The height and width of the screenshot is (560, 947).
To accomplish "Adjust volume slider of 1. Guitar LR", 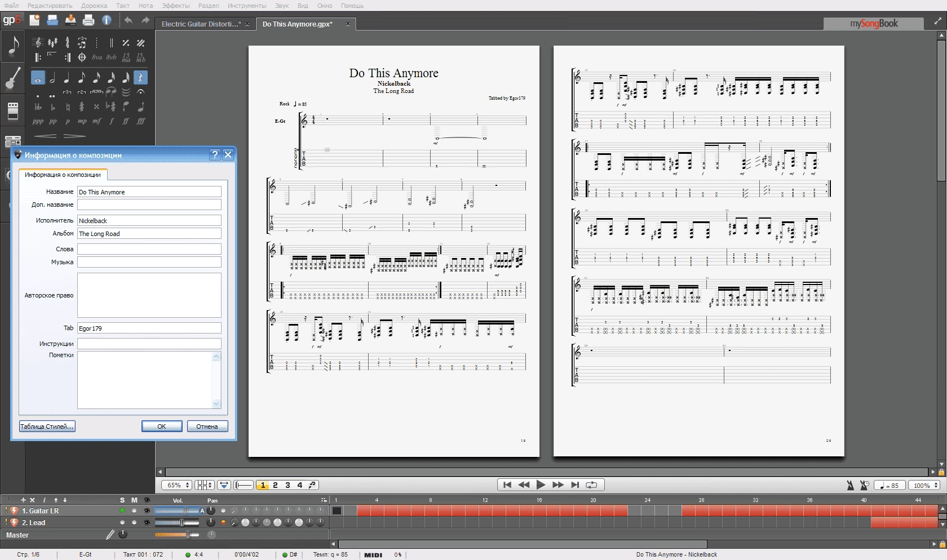I will pyautogui.click(x=176, y=511).
